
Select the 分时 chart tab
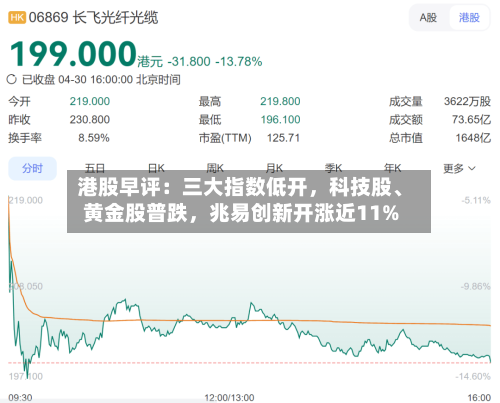pyautogui.click(x=32, y=168)
